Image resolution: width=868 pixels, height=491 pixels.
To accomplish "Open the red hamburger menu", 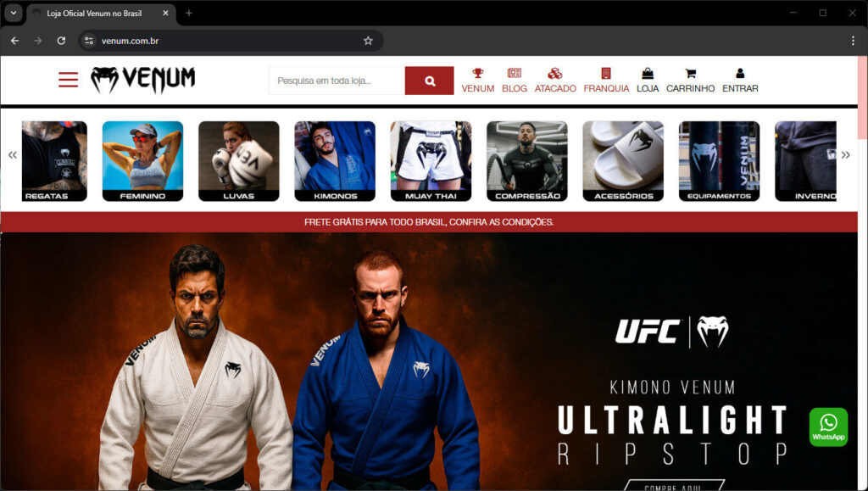I will coord(68,80).
